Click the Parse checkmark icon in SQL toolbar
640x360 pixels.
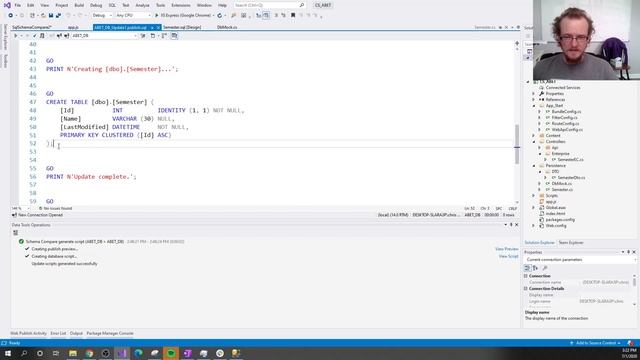tap(35, 36)
